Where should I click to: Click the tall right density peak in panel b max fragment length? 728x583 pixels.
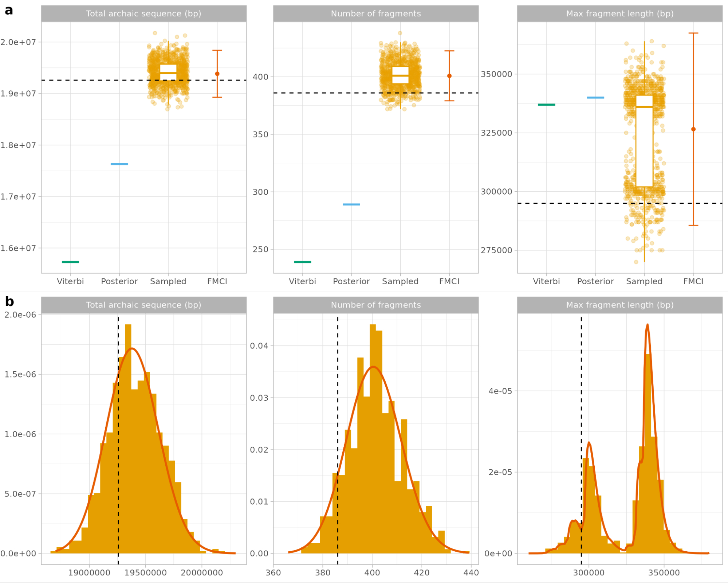coord(647,325)
